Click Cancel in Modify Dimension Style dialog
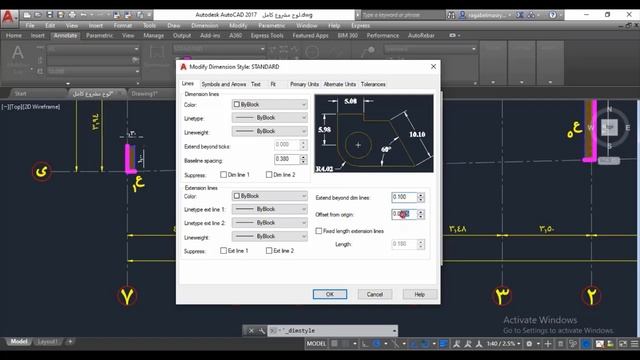This screenshot has height=360, width=640. click(375, 294)
